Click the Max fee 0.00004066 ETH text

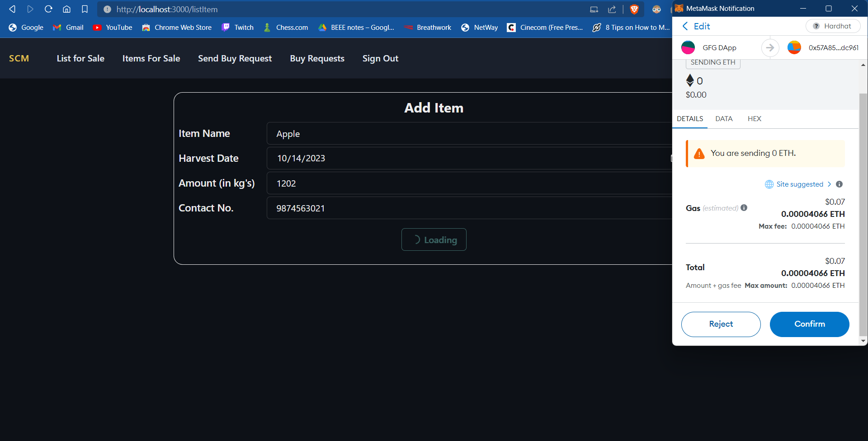(802, 226)
